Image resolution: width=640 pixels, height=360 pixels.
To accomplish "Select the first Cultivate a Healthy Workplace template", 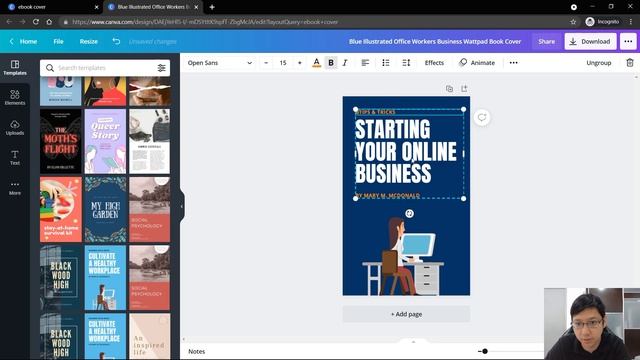I will point(105,278).
